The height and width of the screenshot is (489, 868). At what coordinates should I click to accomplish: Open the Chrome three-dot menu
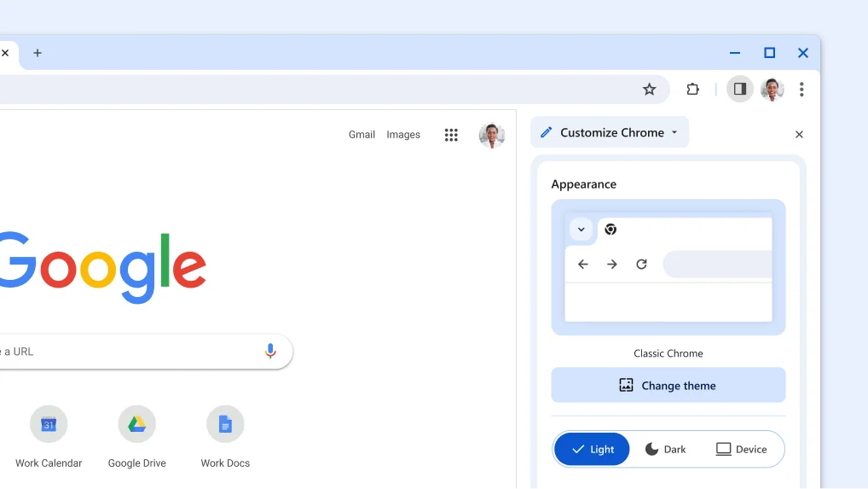[x=801, y=90]
